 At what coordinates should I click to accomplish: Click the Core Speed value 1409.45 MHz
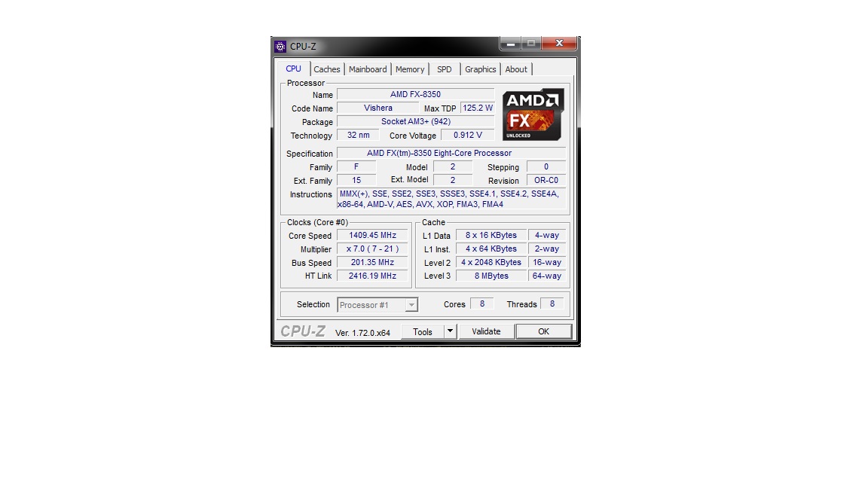372,235
